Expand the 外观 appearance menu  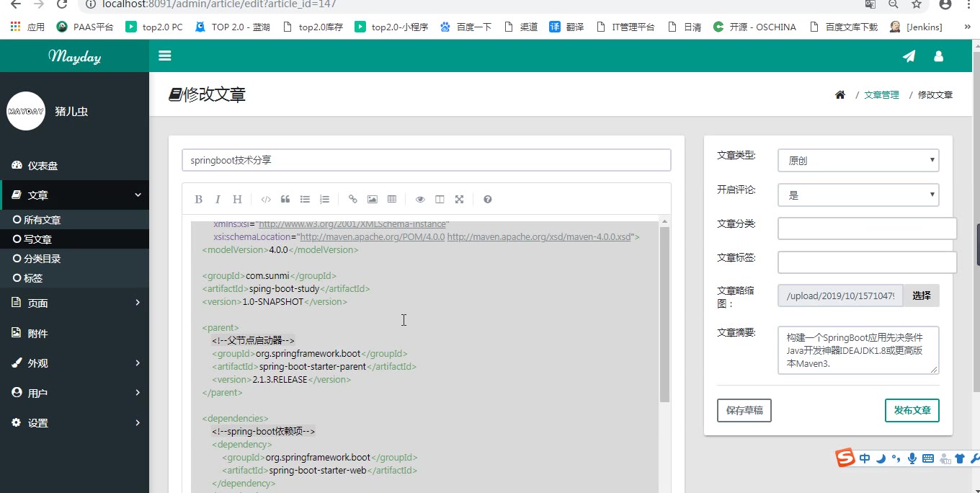[x=74, y=363]
